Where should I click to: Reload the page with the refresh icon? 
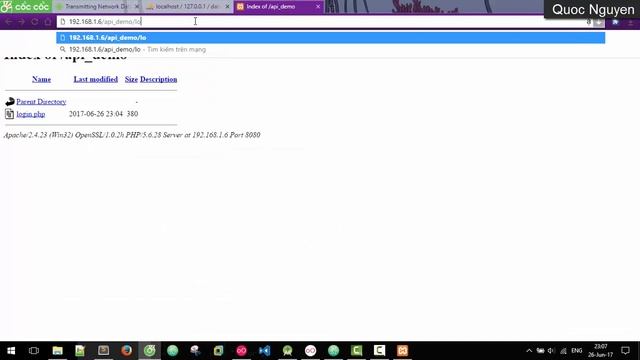[35, 22]
